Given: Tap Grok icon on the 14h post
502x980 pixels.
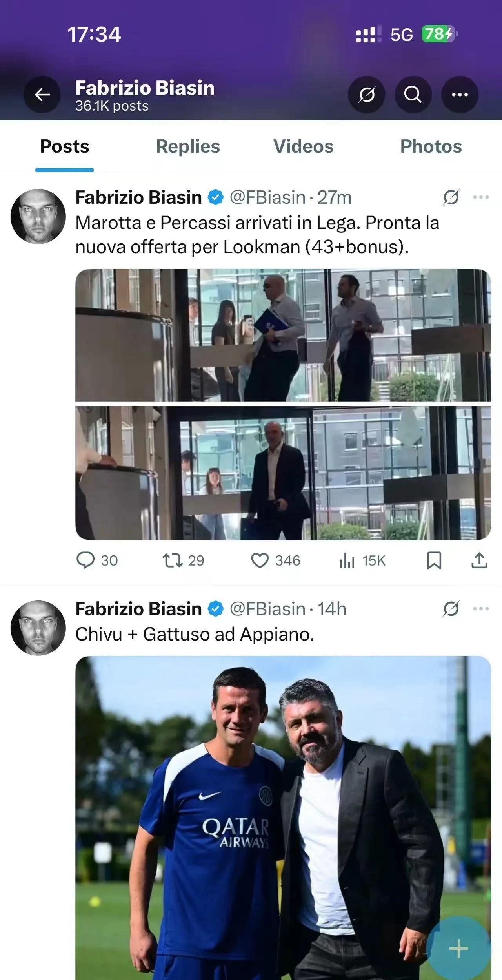Looking at the screenshot, I should [x=451, y=609].
